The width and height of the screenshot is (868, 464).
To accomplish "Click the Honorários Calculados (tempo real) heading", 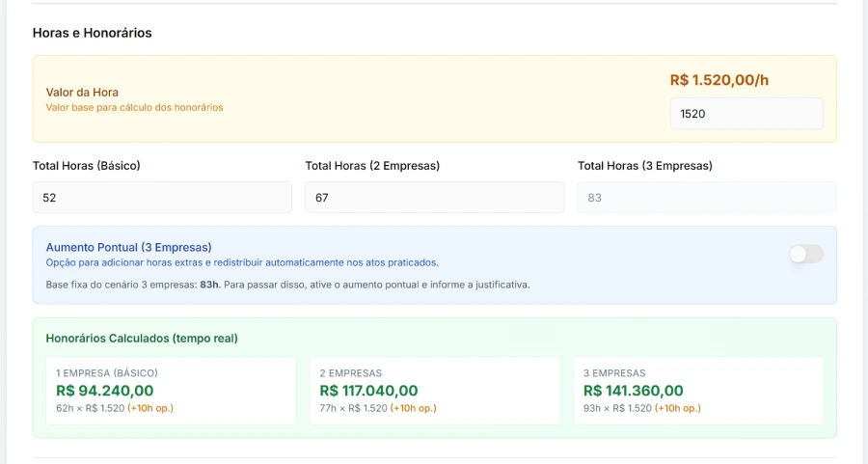I will [142, 338].
